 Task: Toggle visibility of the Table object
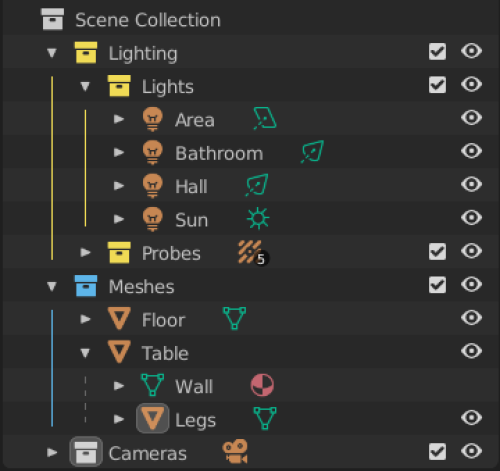click(x=471, y=351)
